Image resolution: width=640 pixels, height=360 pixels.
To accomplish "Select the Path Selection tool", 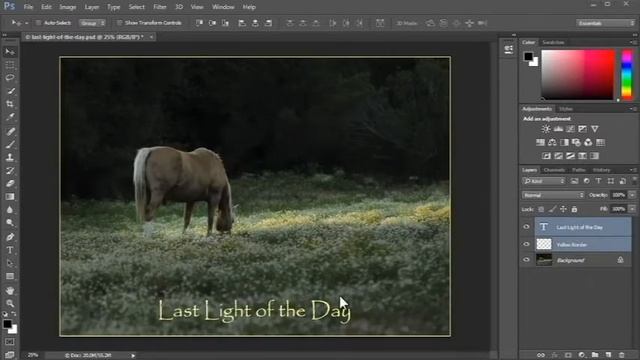I will [10, 263].
